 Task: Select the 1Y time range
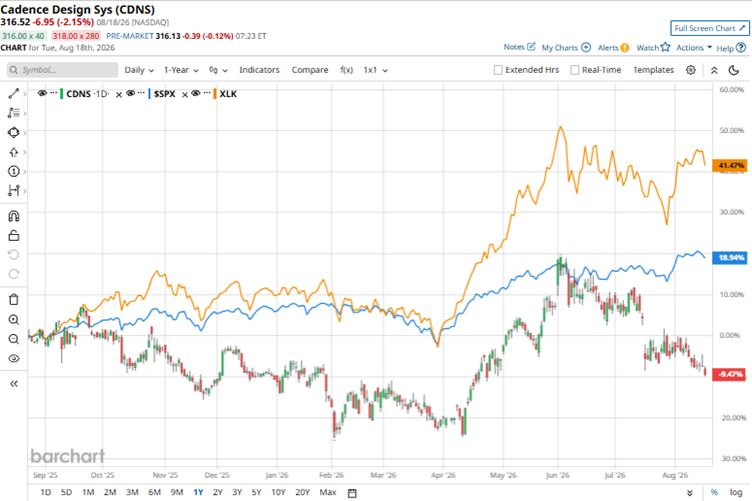pos(198,492)
